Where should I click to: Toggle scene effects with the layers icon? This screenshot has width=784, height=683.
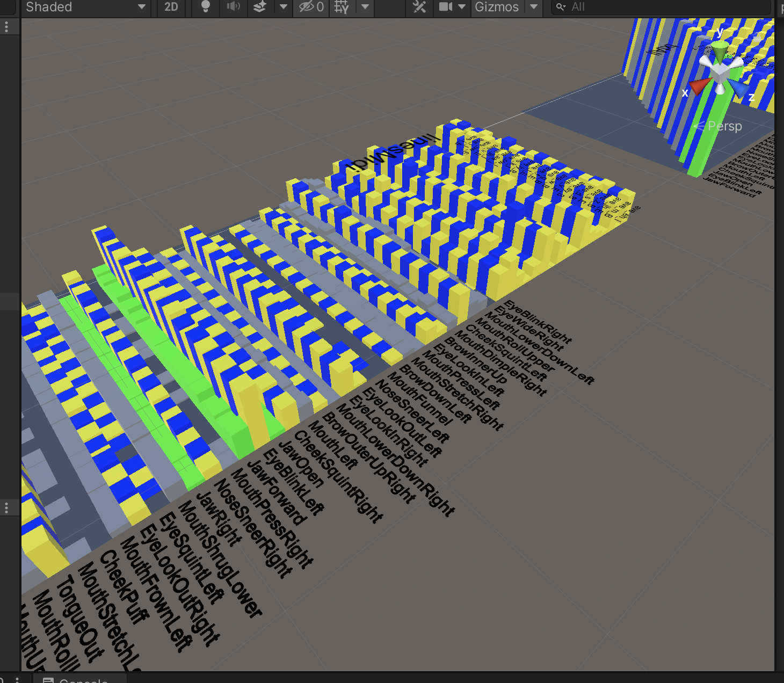260,7
